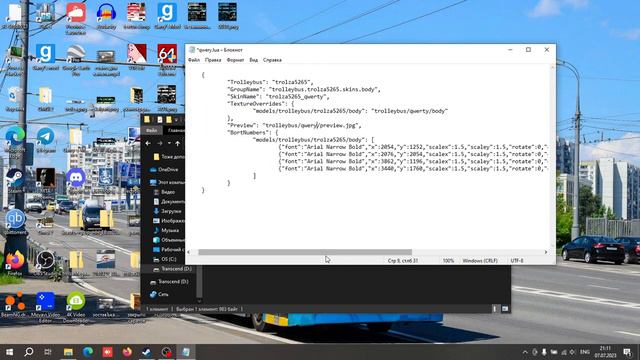This screenshot has width=640, height=360.
Task: Open the OBS Studio desktop shortcut
Action: (x=45, y=263)
